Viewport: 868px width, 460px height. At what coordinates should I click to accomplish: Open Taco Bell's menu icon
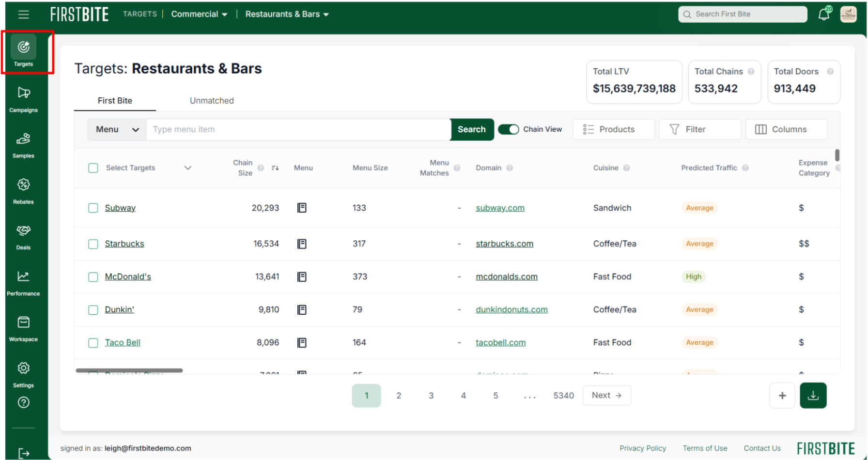tap(302, 342)
